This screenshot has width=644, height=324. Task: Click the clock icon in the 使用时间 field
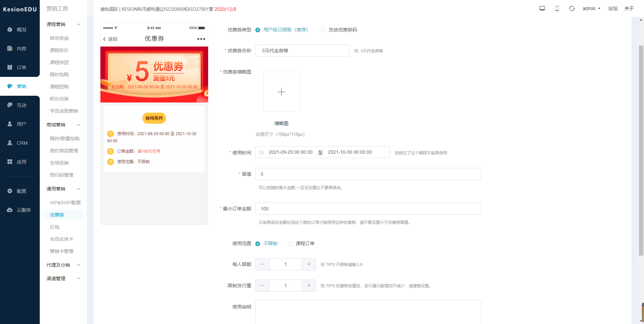pos(262,153)
